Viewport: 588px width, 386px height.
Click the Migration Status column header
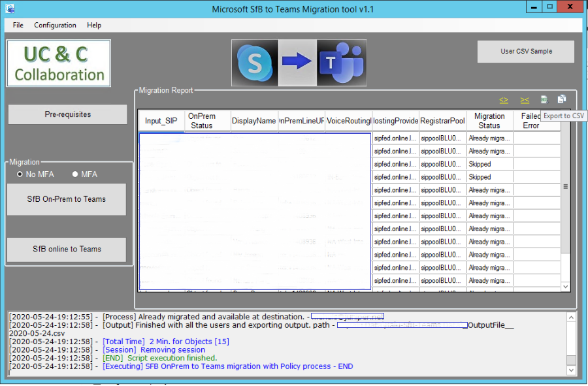pyautogui.click(x=489, y=121)
